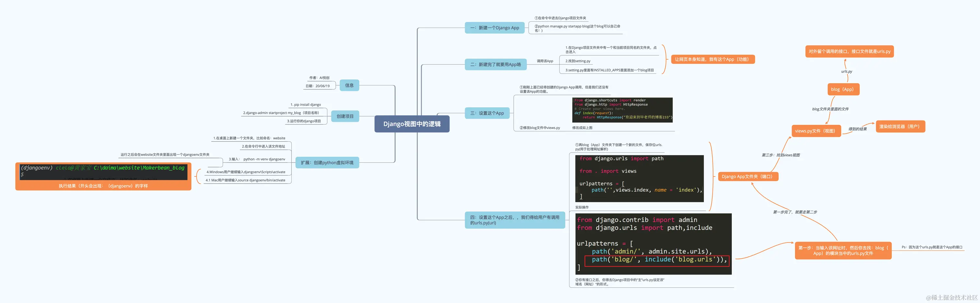
Task: Click relationship label "blog文件夹里面的文件"
Action: [831, 109]
